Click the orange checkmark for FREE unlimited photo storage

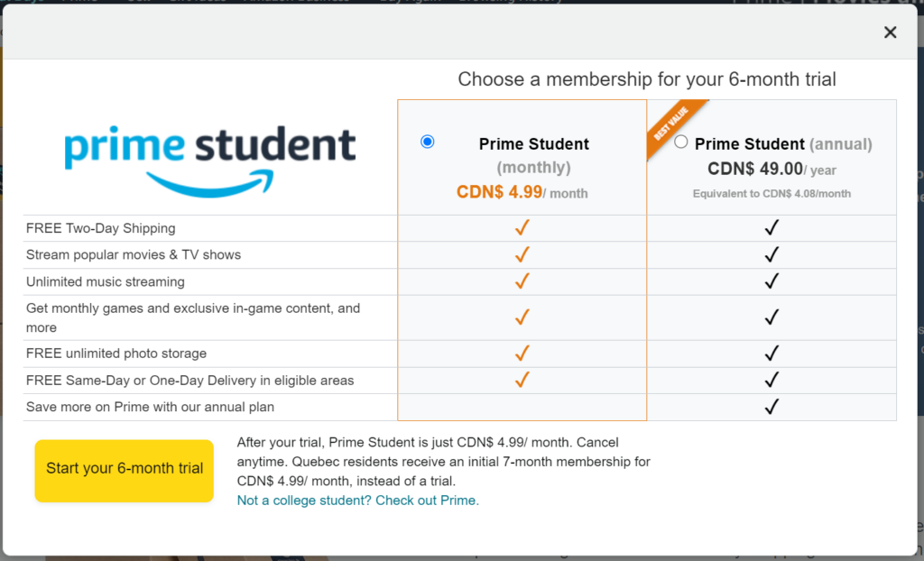[x=522, y=353]
